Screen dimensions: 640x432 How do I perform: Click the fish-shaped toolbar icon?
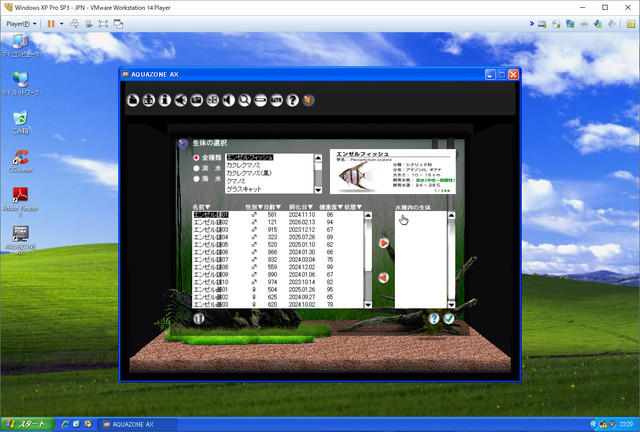pos(181,100)
